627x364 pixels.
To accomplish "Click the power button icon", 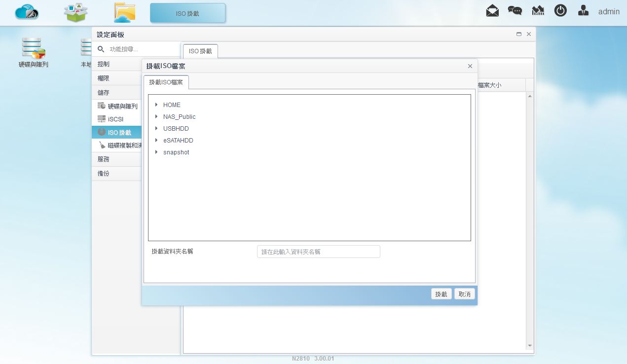I will click(560, 10).
